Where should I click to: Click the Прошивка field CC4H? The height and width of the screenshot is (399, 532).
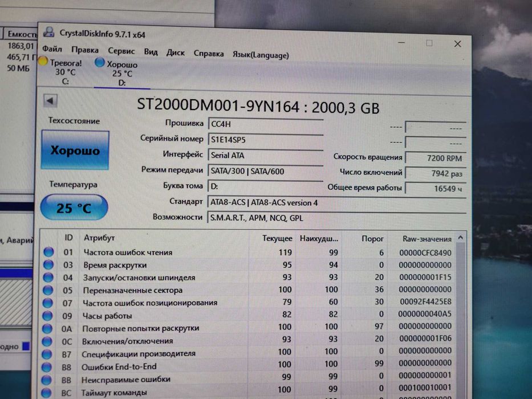pos(265,124)
